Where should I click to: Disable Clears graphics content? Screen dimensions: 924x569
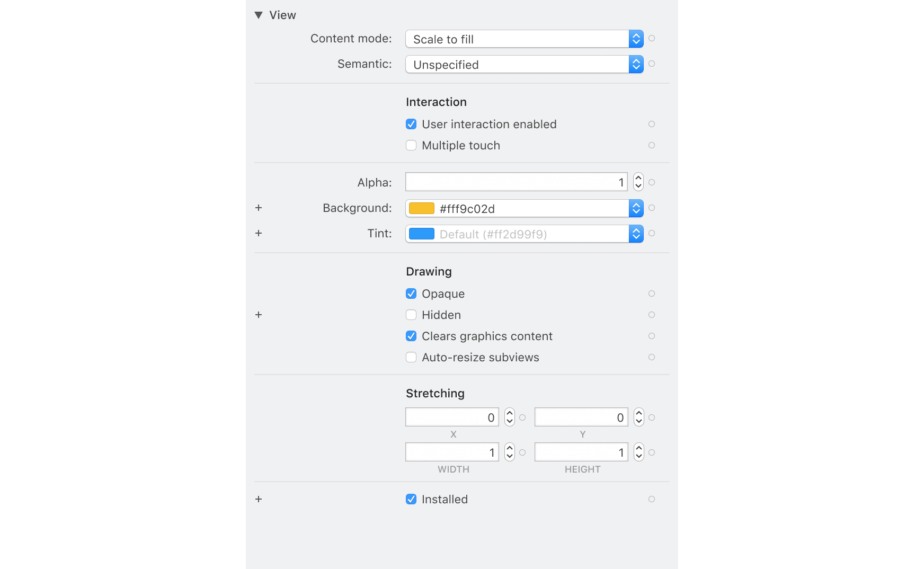pyautogui.click(x=411, y=336)
